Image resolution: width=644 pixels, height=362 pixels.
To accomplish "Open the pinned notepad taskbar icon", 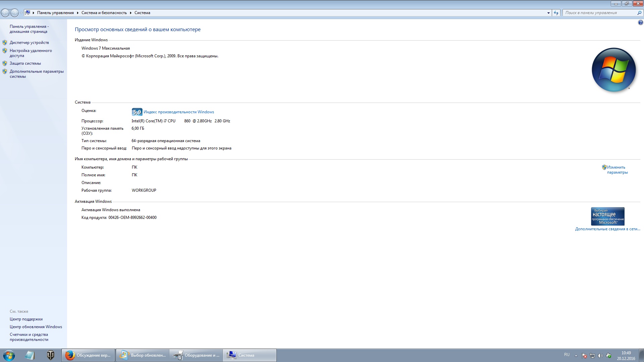I will tap(30, 355).
